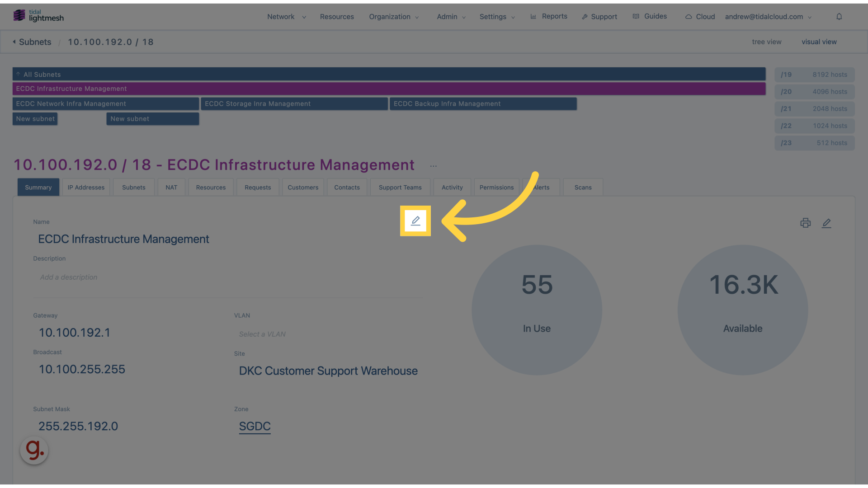The width and height of the screenshot is (868, 488).
Task: Click the red g. floating badge
Action: [x=34, y=450]
